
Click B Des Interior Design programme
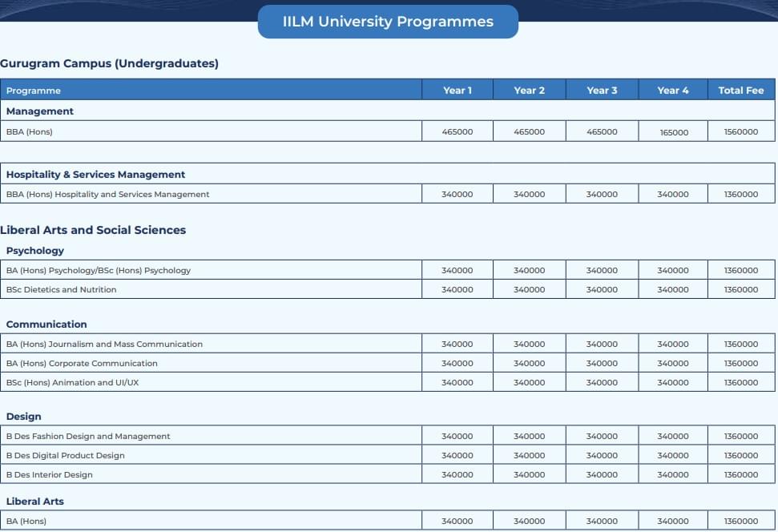[50, 475]
